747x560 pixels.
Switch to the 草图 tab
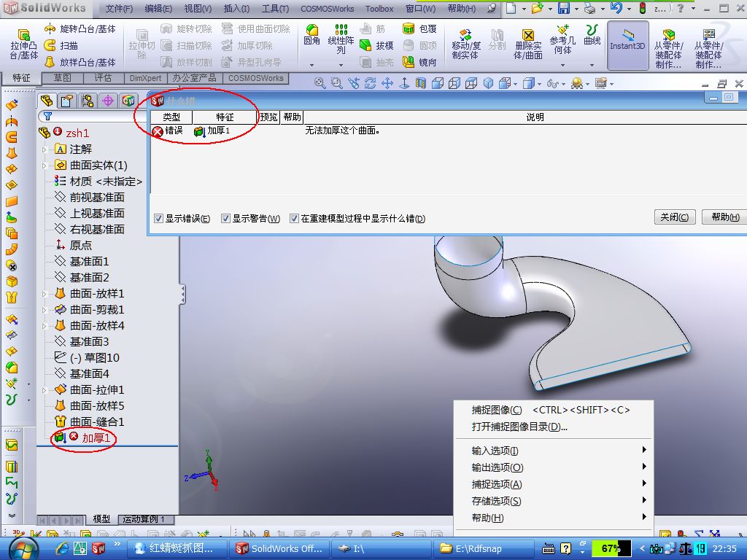[63, 77]
